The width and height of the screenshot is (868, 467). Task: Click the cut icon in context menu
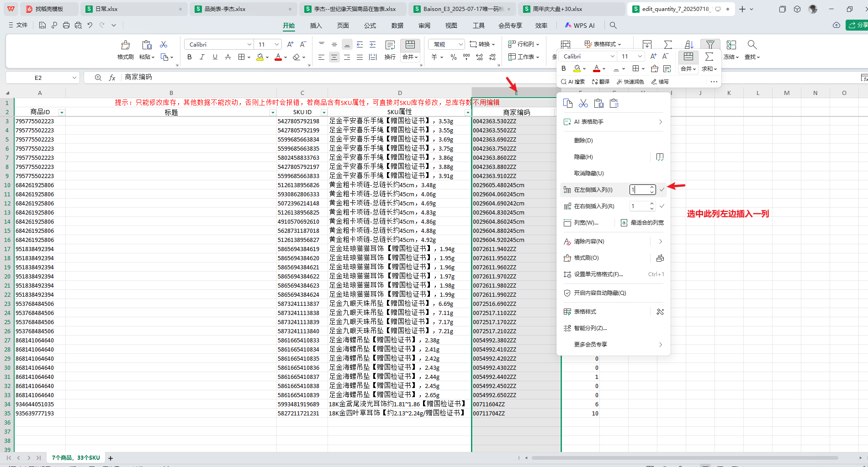coord(583,104)
